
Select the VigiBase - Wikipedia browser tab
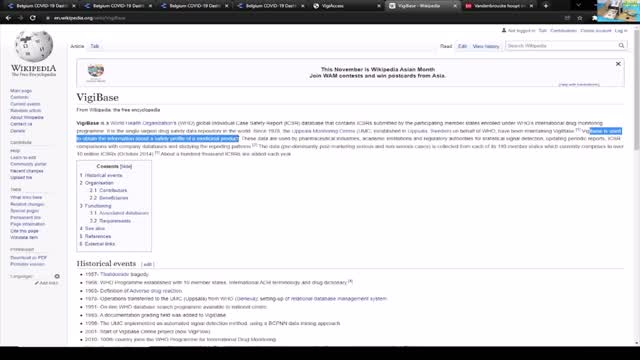coord(422,6)
